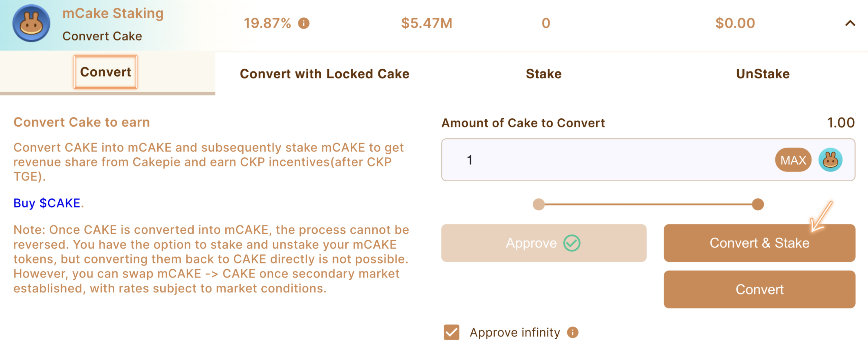Go to the UnStake tab
The width and height of the screenshot is (868, 354).
[763, 74]
